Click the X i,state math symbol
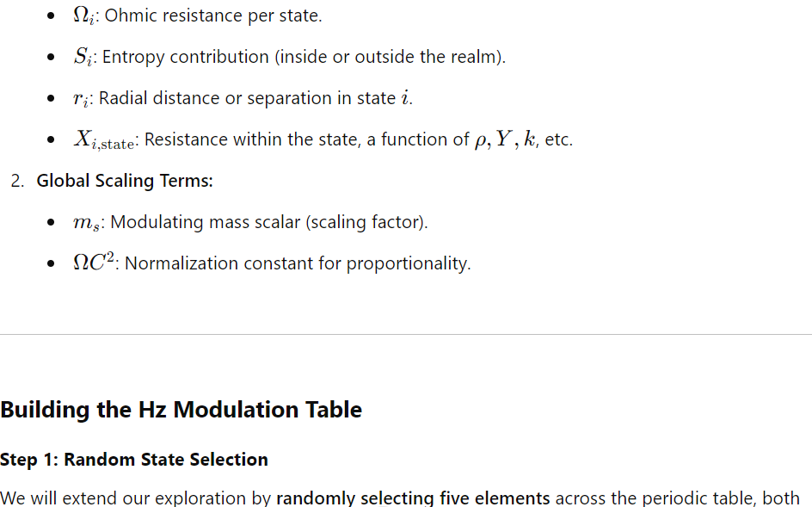This screenshot has height=507, width=812. tap(103, 140)
